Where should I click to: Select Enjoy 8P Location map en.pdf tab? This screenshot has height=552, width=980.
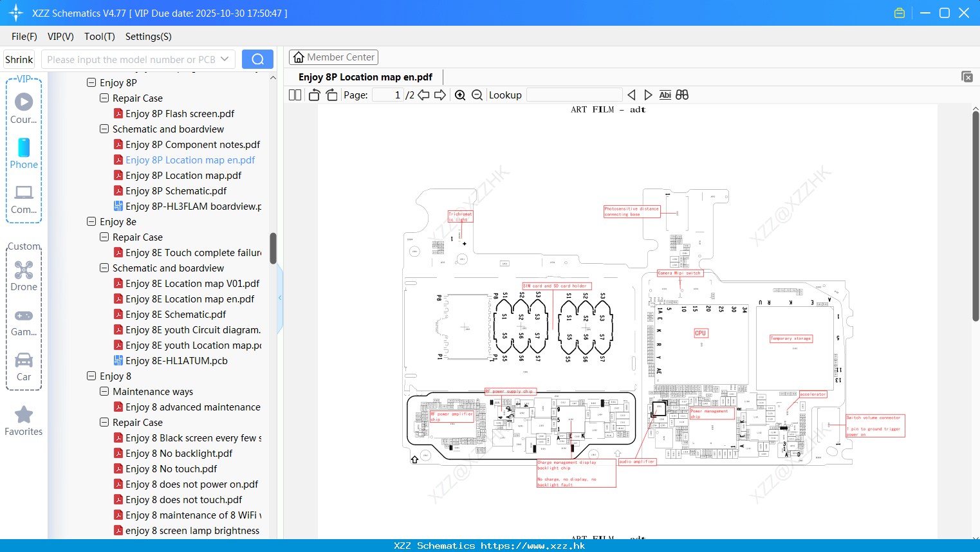pyautogui.click(x=365, y=77)
